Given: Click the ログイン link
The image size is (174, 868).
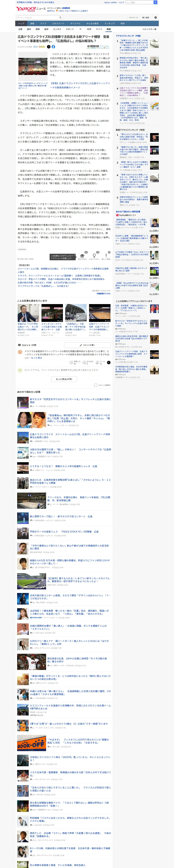Looking at the screenshot, I should [x=51, y=11].
